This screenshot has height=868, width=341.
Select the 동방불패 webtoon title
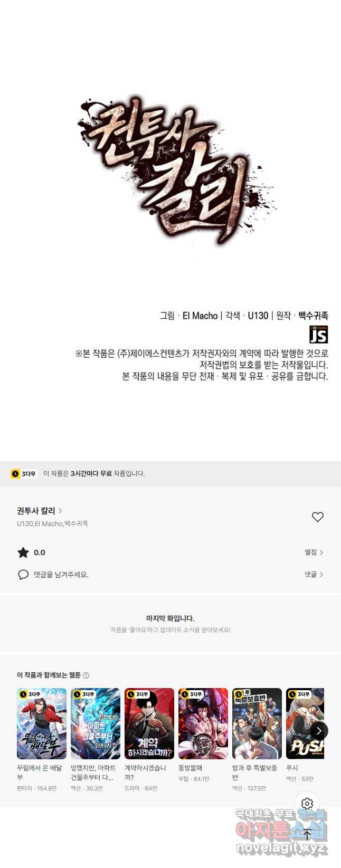191,768
